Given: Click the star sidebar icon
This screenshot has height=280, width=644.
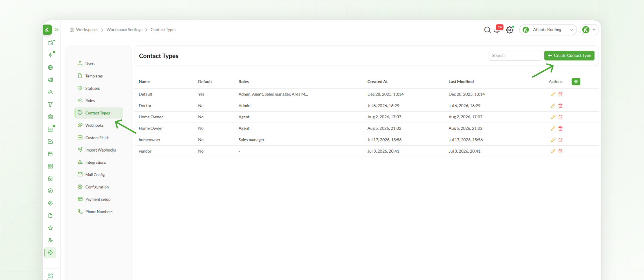Looking at the screenshot, I should point(50,228).
